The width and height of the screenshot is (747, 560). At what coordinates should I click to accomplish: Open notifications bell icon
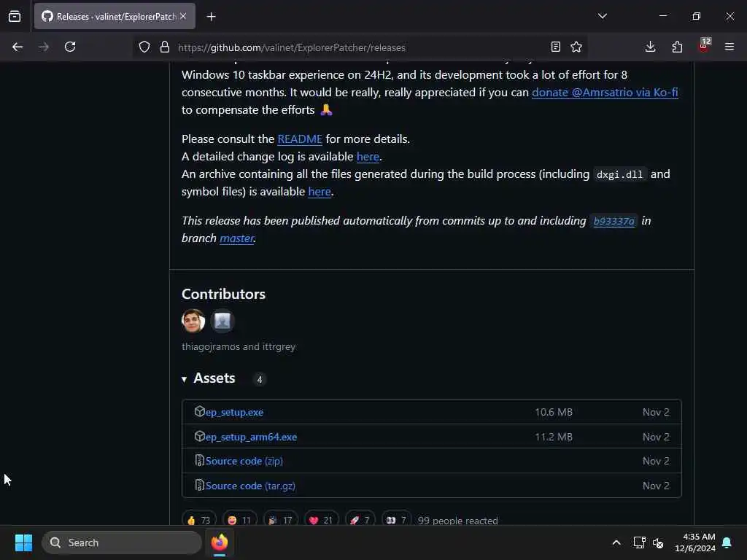tap(727, 542)
